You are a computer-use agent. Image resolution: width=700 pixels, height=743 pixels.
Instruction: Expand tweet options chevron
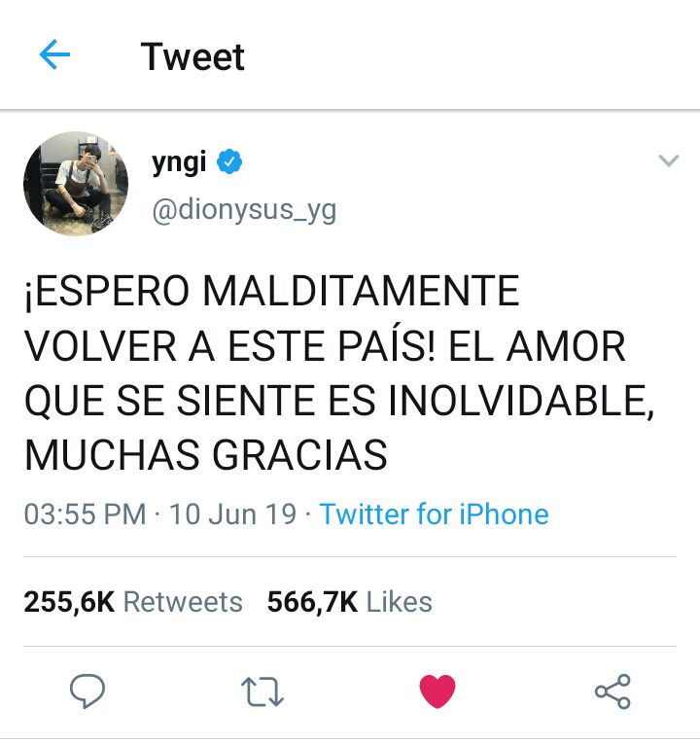669,160
